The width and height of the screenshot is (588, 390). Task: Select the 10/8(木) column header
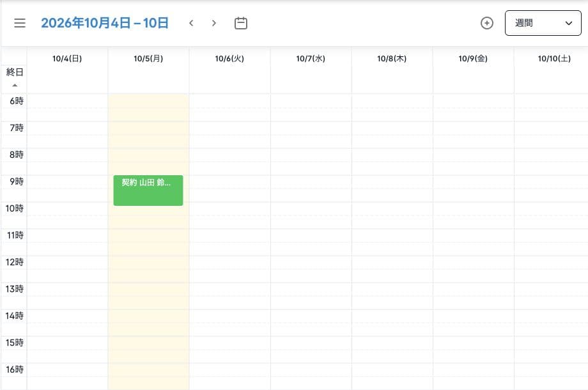click(392, 59)
